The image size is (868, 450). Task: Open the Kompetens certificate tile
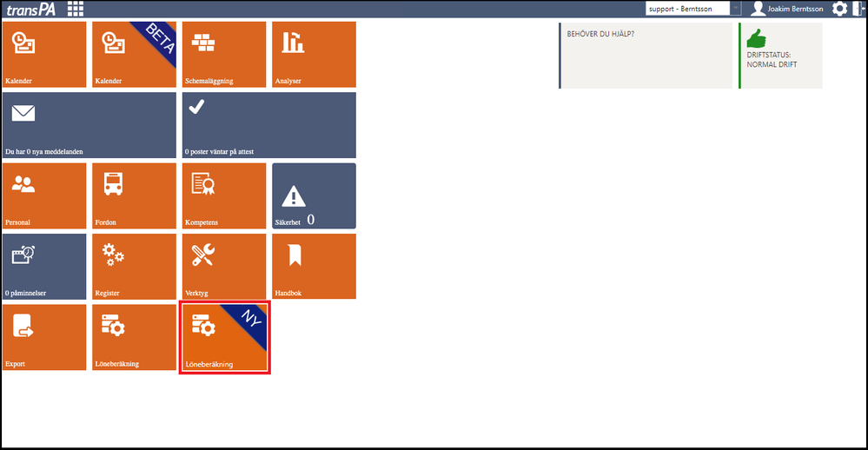click(x=224, y=196)
